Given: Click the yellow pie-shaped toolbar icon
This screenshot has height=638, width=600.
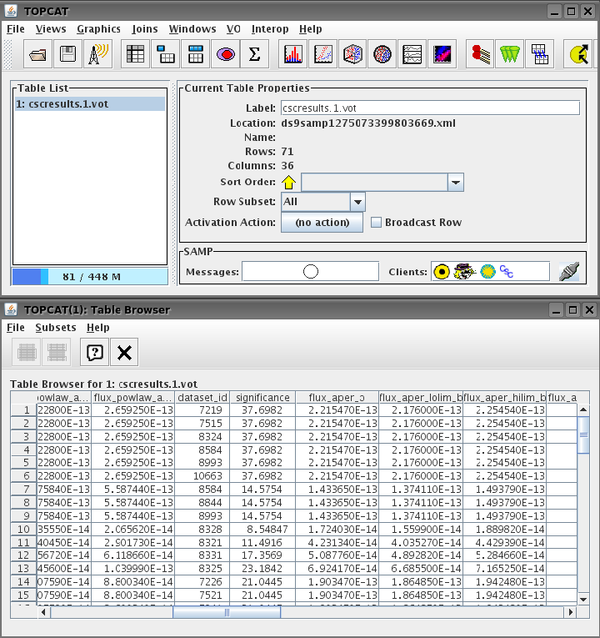Looking at the screenshot, I should click(x=578, y=54).
